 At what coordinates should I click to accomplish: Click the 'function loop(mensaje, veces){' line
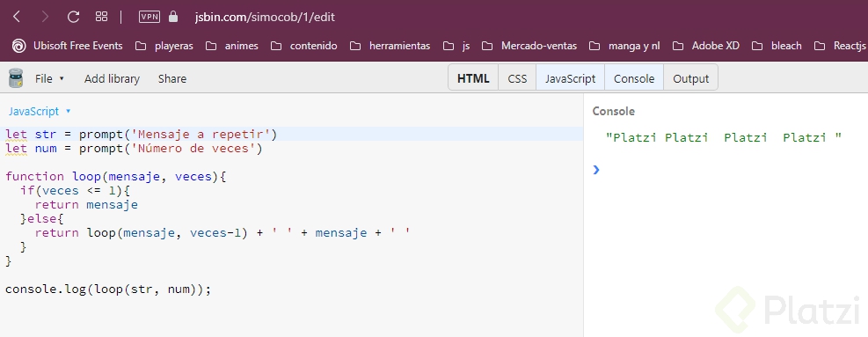[116, 177]
